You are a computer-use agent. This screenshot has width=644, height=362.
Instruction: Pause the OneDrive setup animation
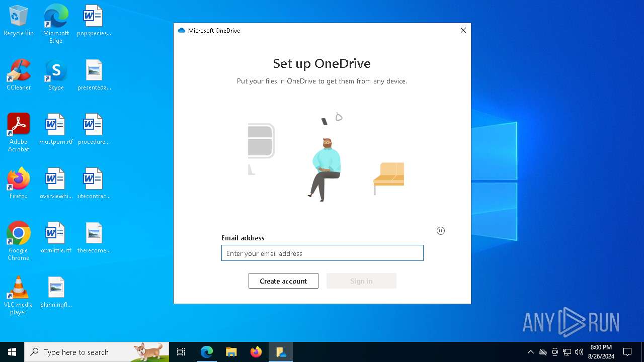441,231
